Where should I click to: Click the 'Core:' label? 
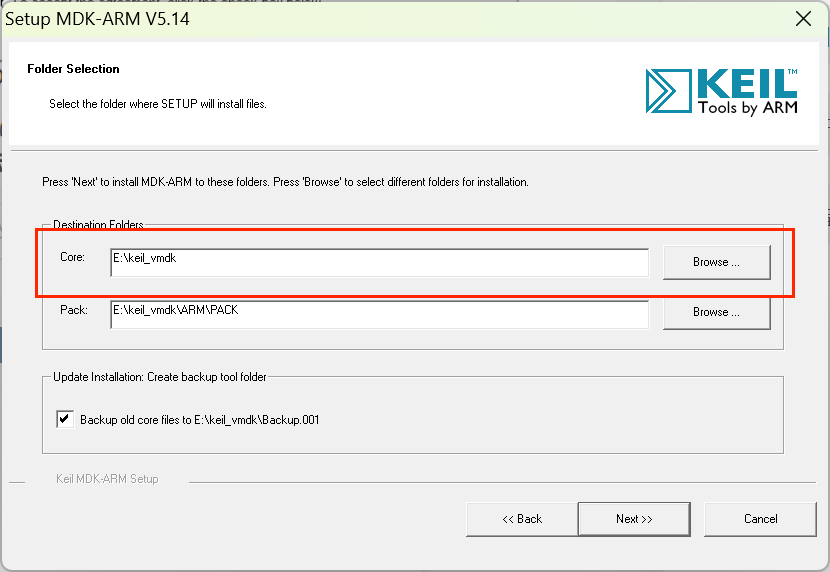[73, 257]
